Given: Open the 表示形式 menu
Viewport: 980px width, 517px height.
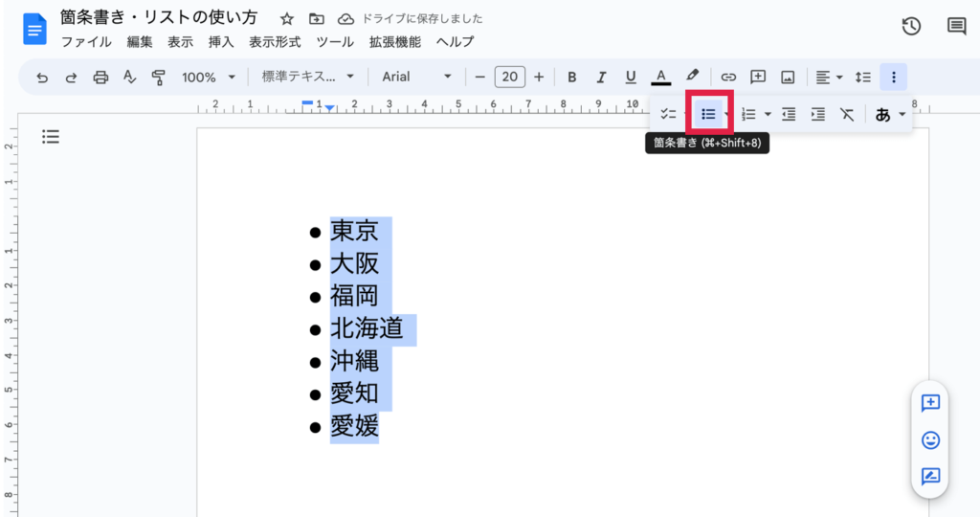Looking at the screenshot, I should tap(275, 42).
